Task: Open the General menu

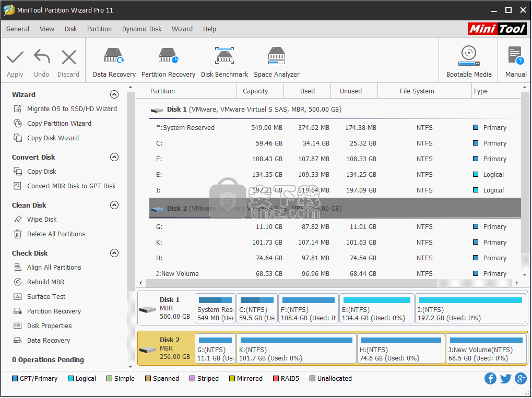Action: tap(18, 29)
